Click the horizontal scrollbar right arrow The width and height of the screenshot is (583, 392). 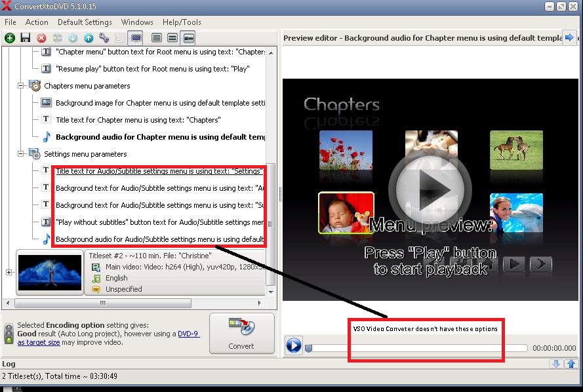click(x=259, y=304)
